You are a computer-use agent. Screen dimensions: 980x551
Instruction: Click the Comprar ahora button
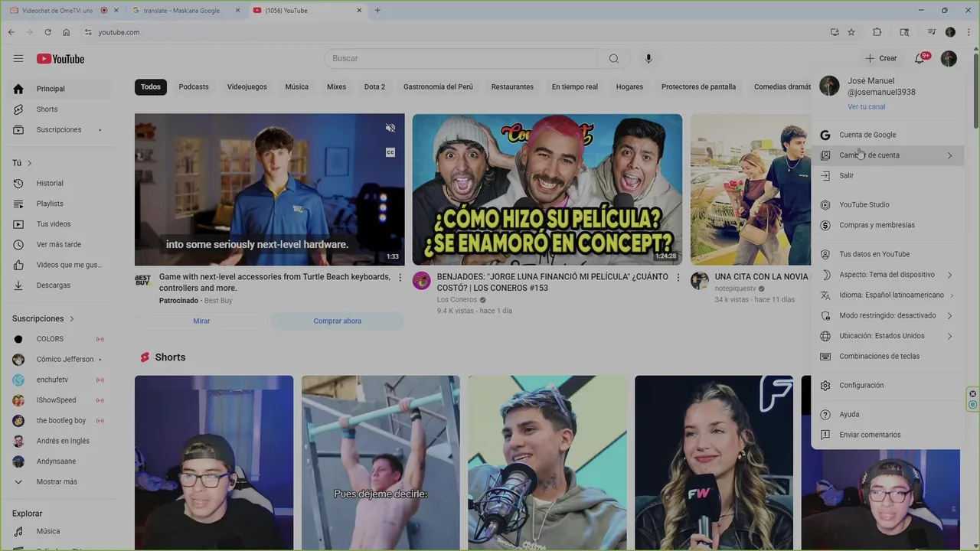click(x=337, y=321)
